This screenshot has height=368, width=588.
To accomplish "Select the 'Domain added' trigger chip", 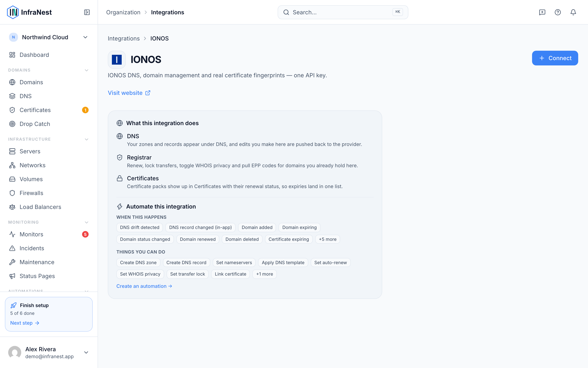I will 257,228.
